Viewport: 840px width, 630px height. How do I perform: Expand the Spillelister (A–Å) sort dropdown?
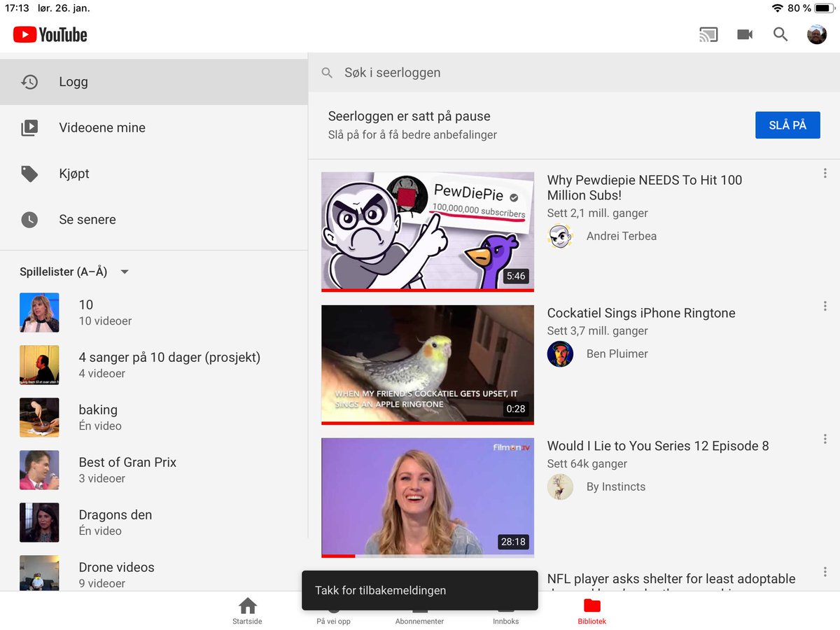tap(74, 272)
